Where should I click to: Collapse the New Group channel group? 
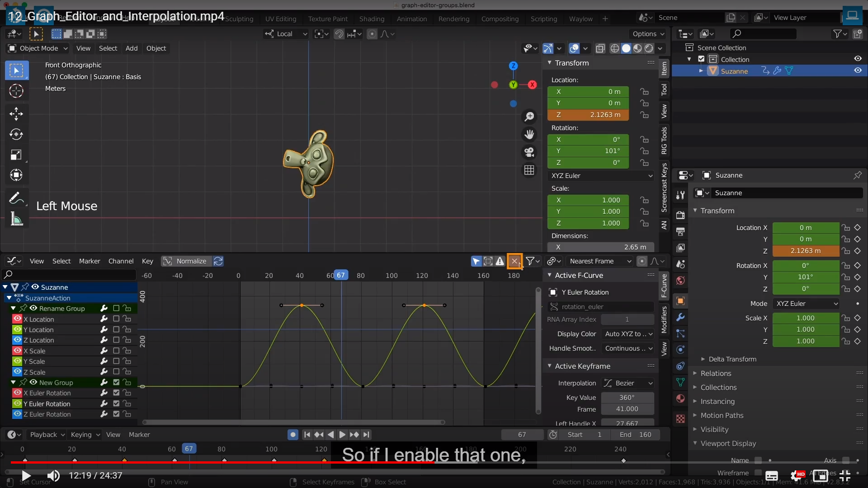tap(13, 382)
